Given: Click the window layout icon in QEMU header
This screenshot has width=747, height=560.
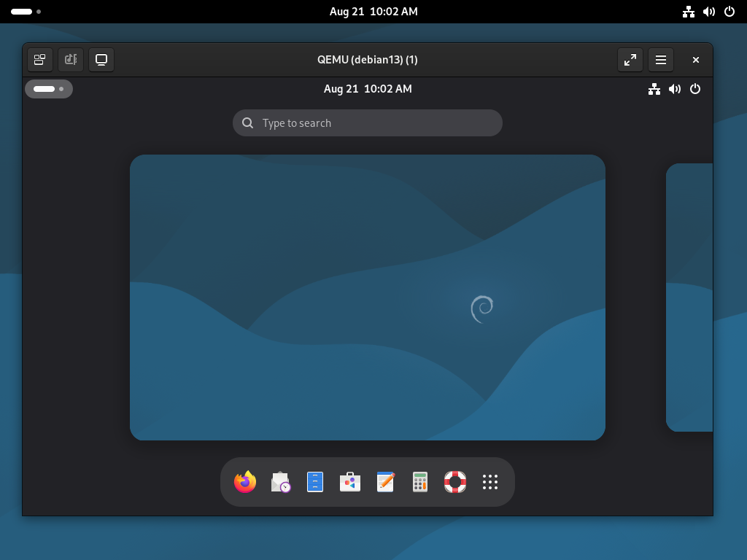Looking at the screenshot, I should tap(40, 60).
